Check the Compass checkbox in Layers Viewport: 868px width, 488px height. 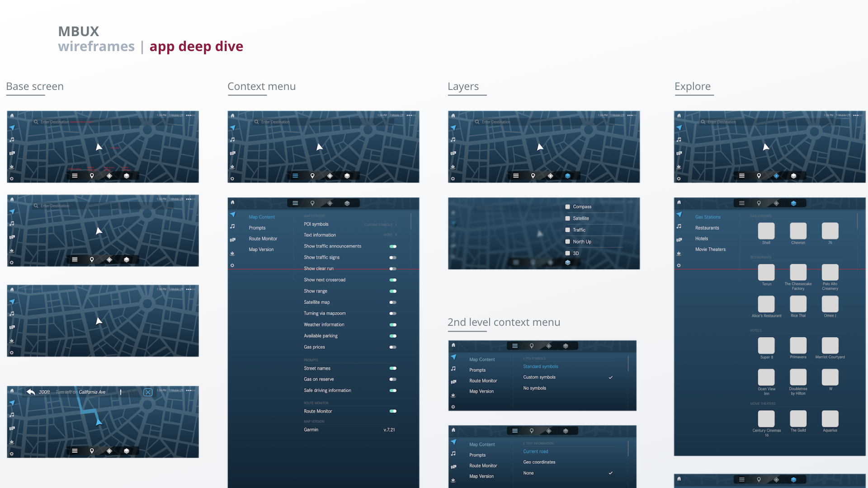point(567,207)
